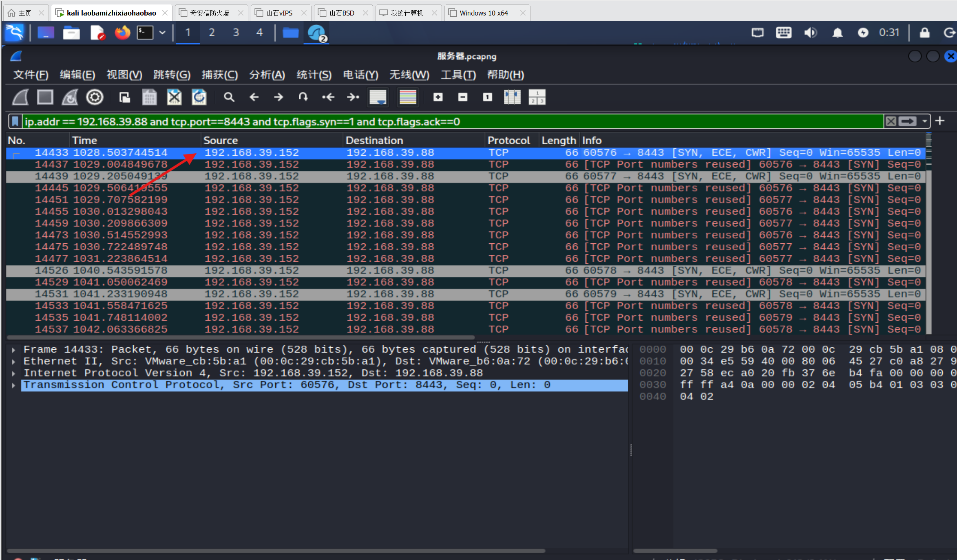Start capturing packets with the shark fin icon
Viewport: 957px width, 560px height.
[20, 97]
